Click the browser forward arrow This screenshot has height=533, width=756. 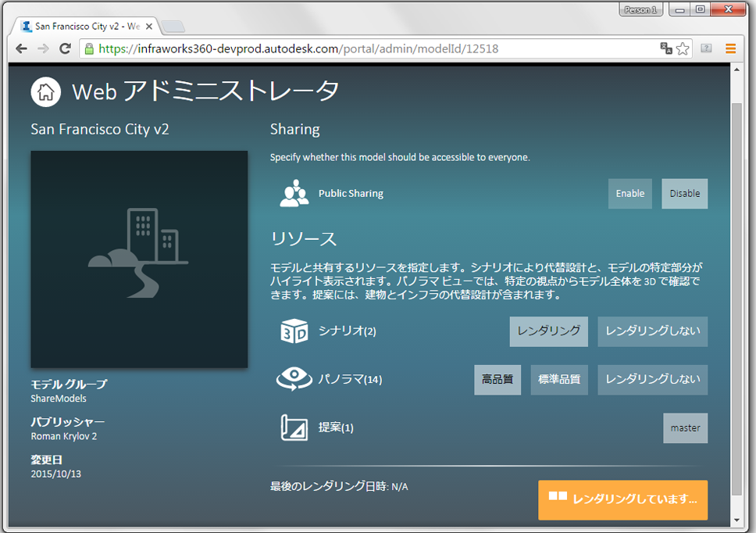tap(43, 48)
